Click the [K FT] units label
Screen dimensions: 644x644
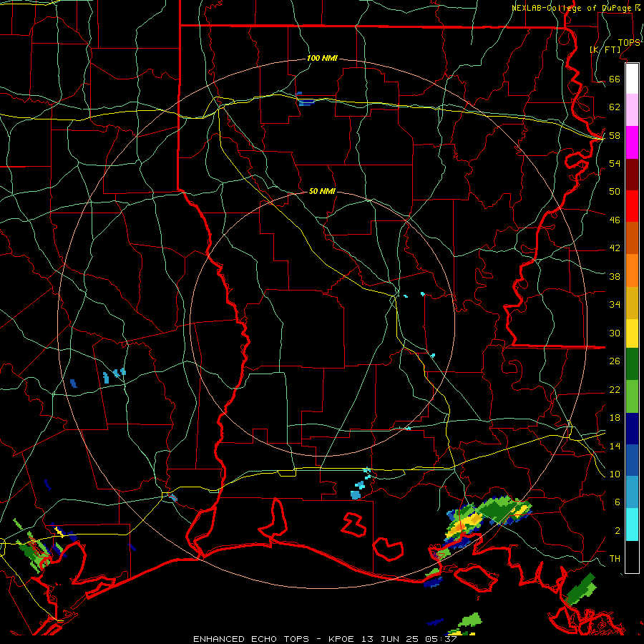pos(605,49)
